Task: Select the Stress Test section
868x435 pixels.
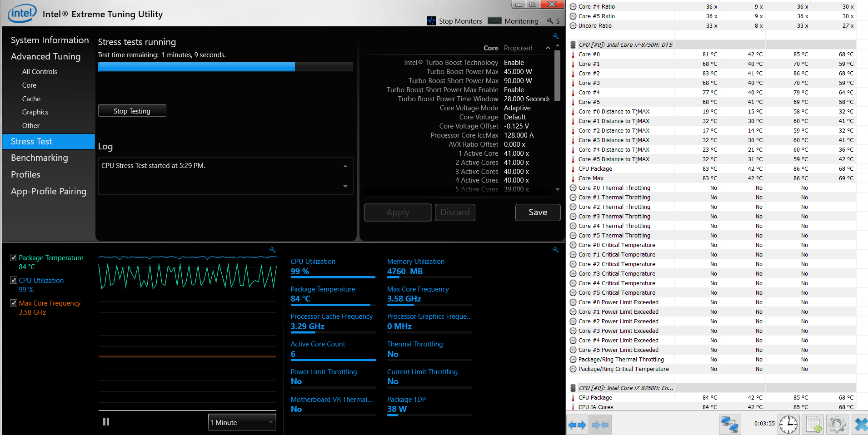Action: (x=49, y=141)
